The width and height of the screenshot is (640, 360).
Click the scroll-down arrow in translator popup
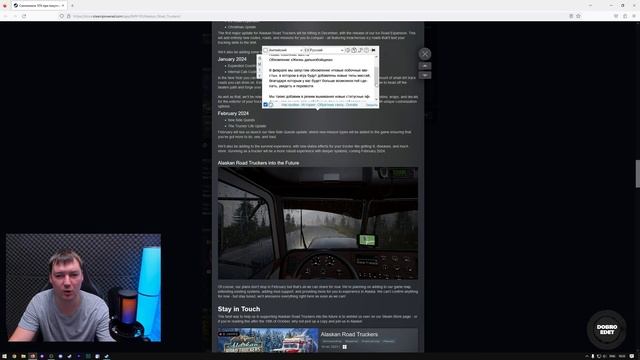point(376,98)
